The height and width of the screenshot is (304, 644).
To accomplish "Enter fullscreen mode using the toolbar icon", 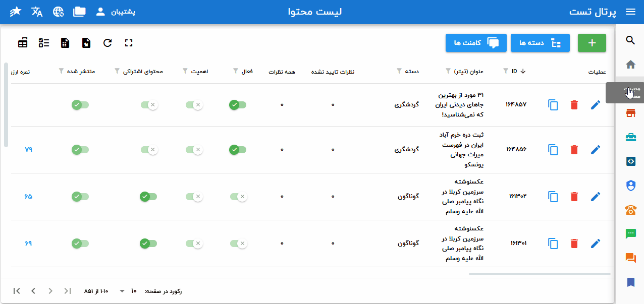I will tap(129, 43).
